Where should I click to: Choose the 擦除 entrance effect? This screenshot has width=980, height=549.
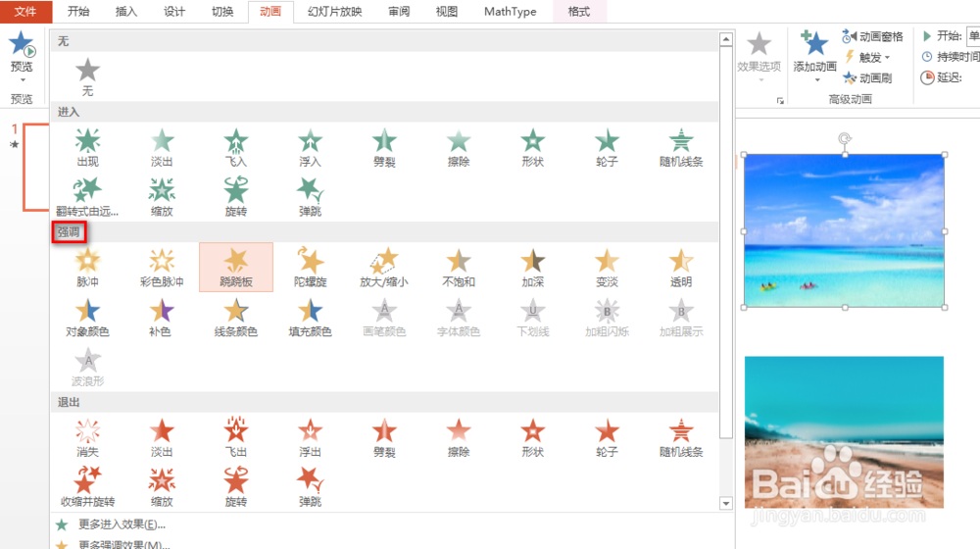(x=459, y=148)
